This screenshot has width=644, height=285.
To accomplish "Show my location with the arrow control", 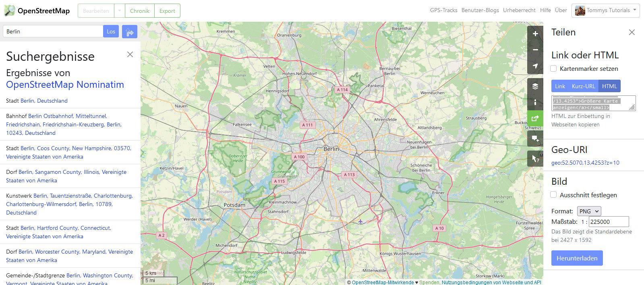I will [535, 66].
